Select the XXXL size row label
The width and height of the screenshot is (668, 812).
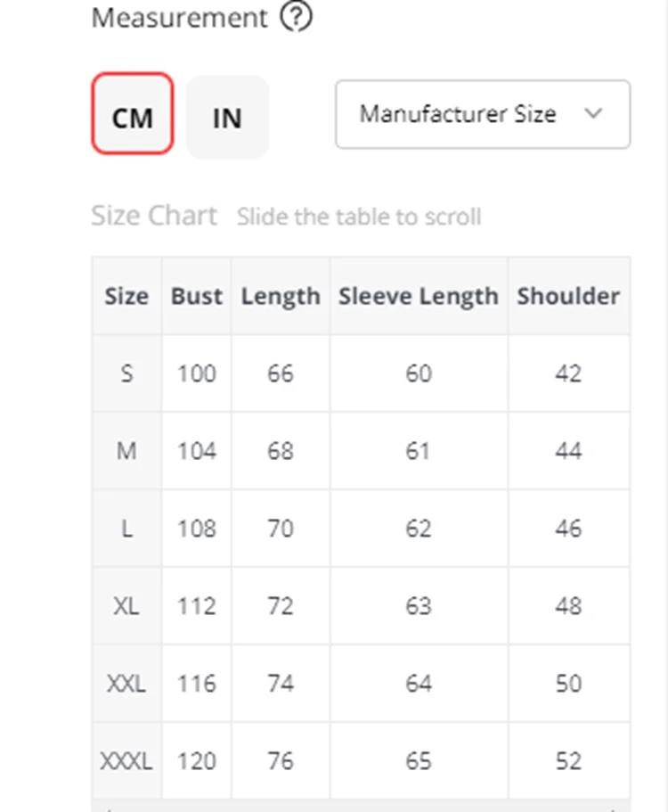(x=126, y=761)
